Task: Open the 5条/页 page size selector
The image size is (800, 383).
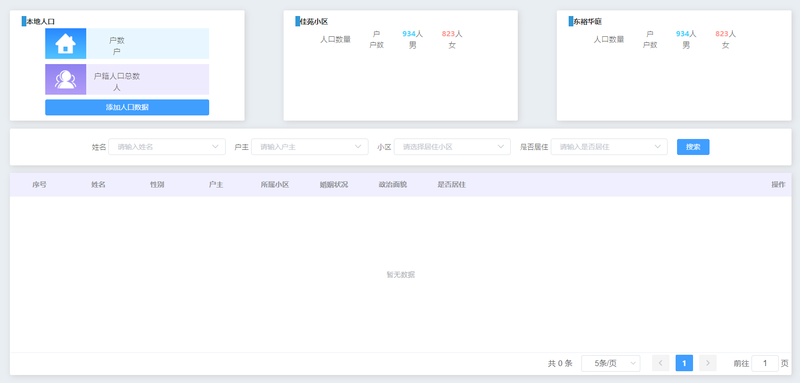Action: tap(611, 363)
